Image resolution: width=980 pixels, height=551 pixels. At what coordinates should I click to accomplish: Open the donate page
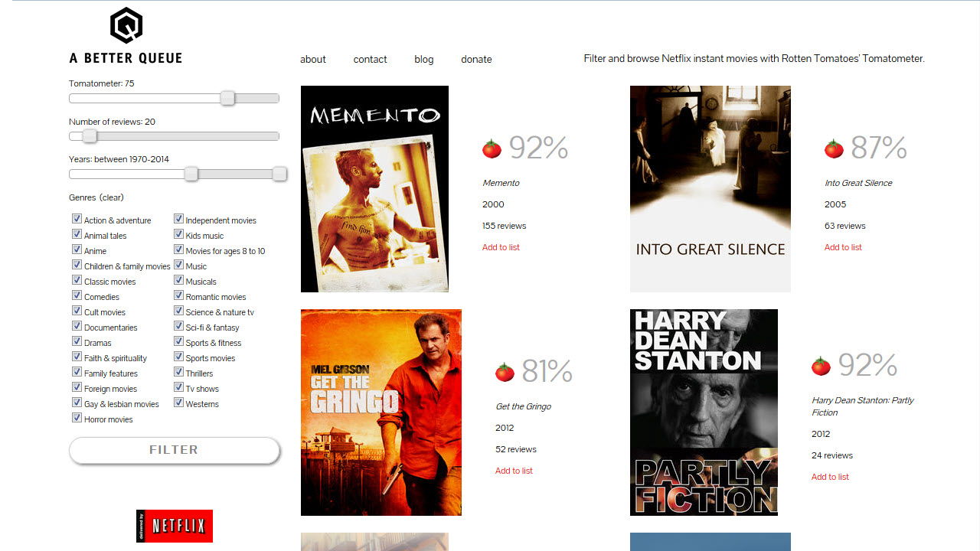[x=476, y=60]
